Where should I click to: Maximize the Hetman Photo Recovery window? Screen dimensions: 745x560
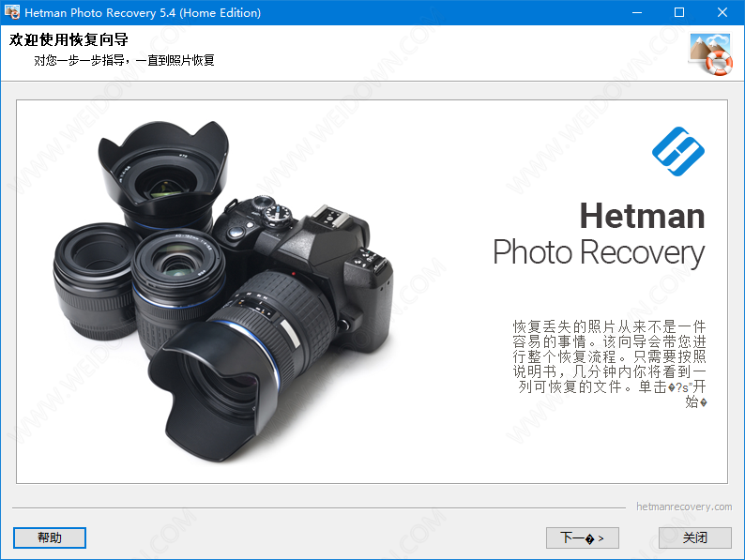click(x=679, y=12)
